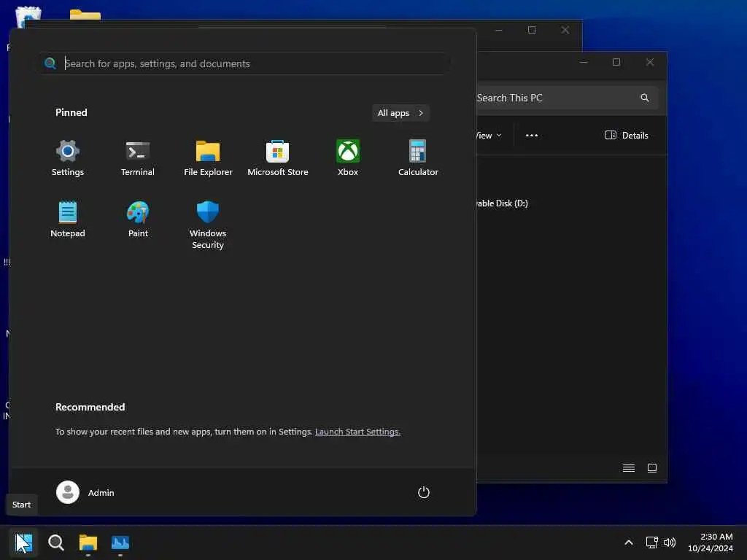Select the Disk (D:) drive entry
The height and width of the screenshot is (560, 747).
pyautogui.click(x=502, y=203)
